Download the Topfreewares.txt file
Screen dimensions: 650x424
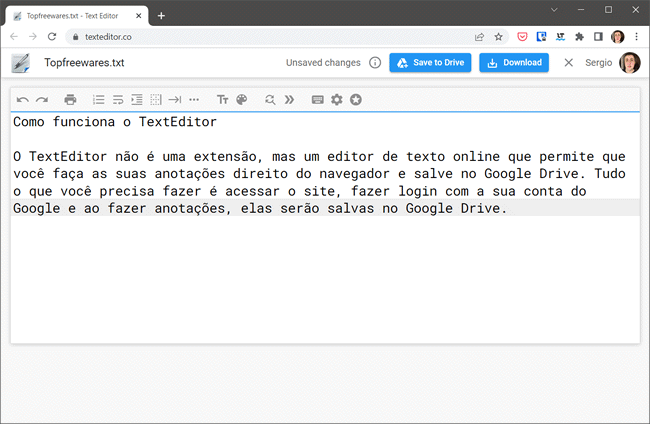pyautogui.click(x=514, y=63)
